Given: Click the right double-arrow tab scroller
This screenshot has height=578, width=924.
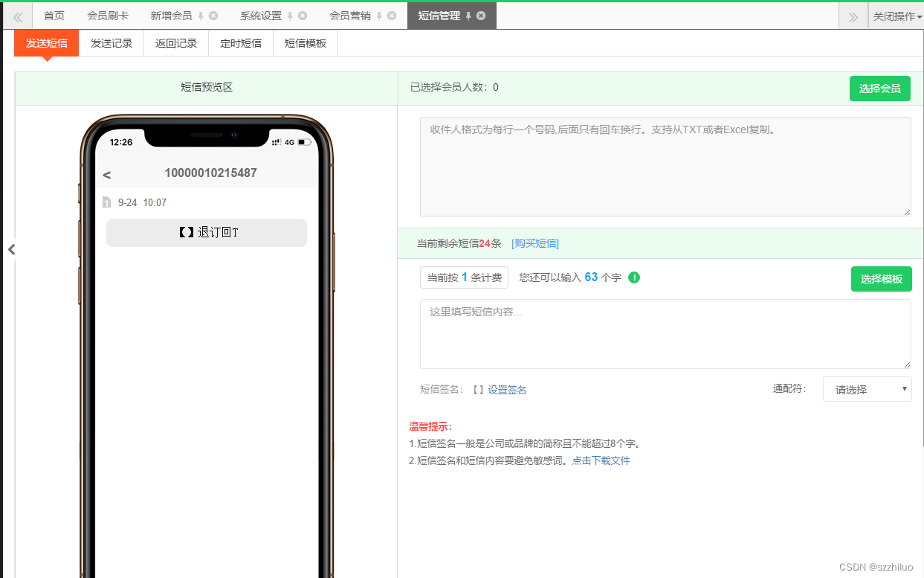Looking at the screenshot, I should [853, 16].
